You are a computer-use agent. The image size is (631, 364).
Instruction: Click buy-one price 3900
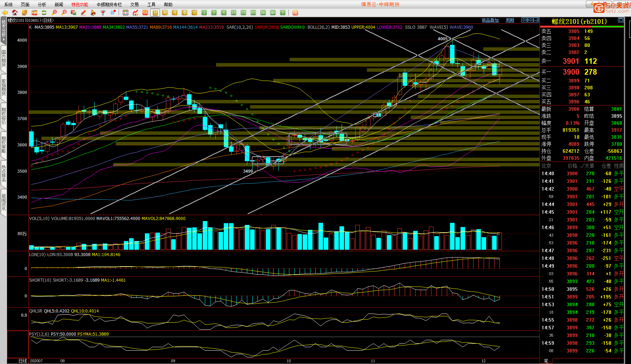(571, 72)
